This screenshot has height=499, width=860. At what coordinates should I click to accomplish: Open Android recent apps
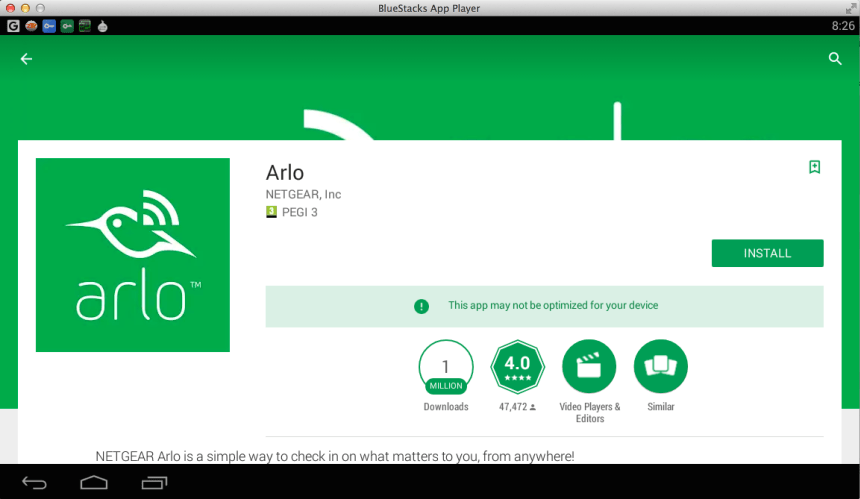click(154, 483)
